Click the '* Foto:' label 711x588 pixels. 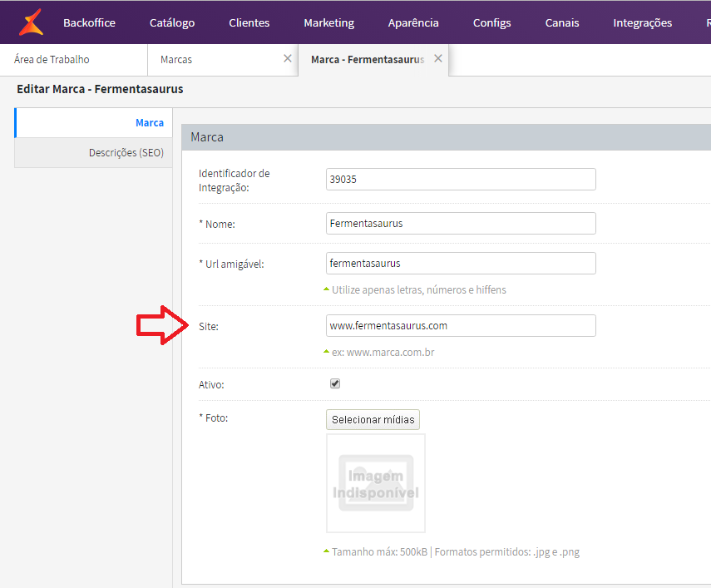(213, 418)
